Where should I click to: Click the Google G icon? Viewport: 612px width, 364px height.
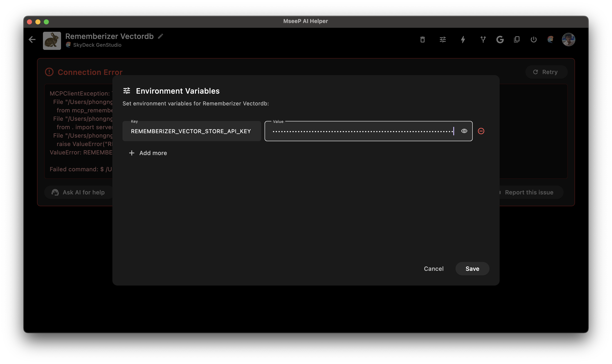[x=500, y=40]
